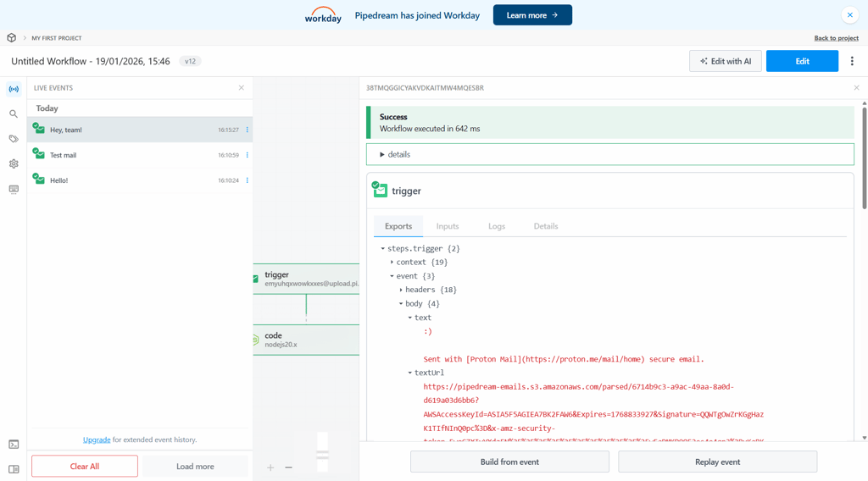Follow the Upgrade link for event history
This screenshot has width=868, height=481.
click(x=97, y=440)
